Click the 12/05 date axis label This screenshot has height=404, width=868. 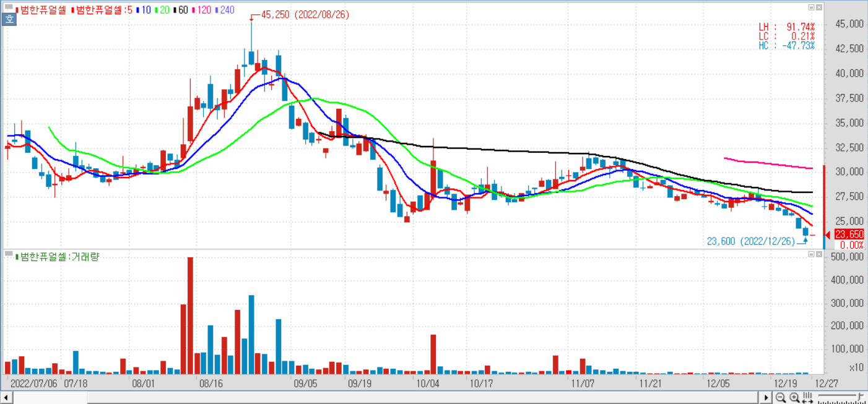[718, 384]
